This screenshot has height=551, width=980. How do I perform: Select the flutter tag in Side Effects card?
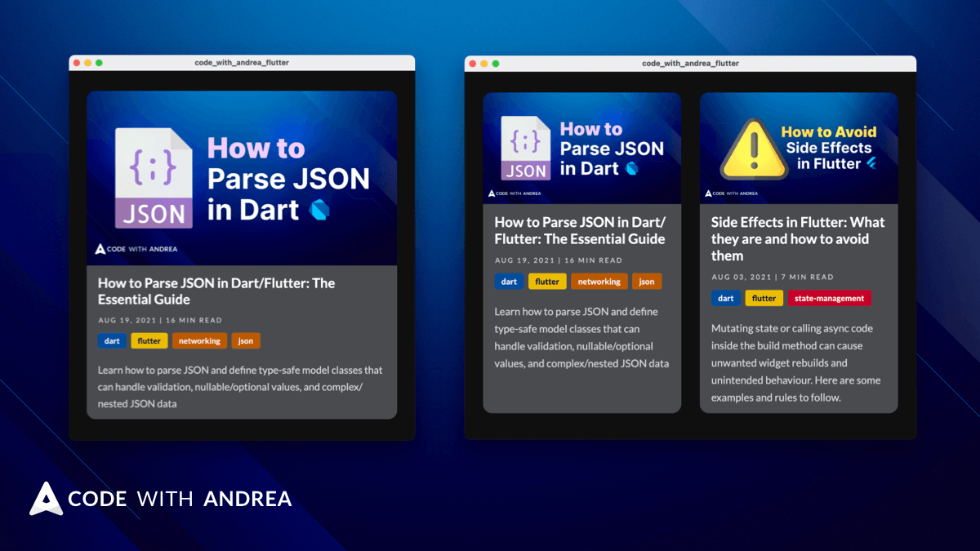tap(764, 299)
